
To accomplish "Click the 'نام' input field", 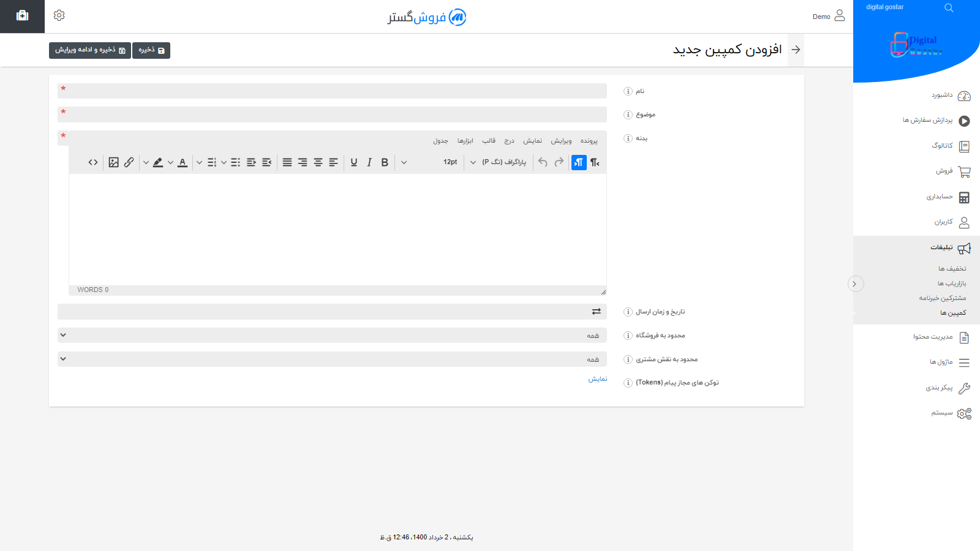I will point(332,91).
